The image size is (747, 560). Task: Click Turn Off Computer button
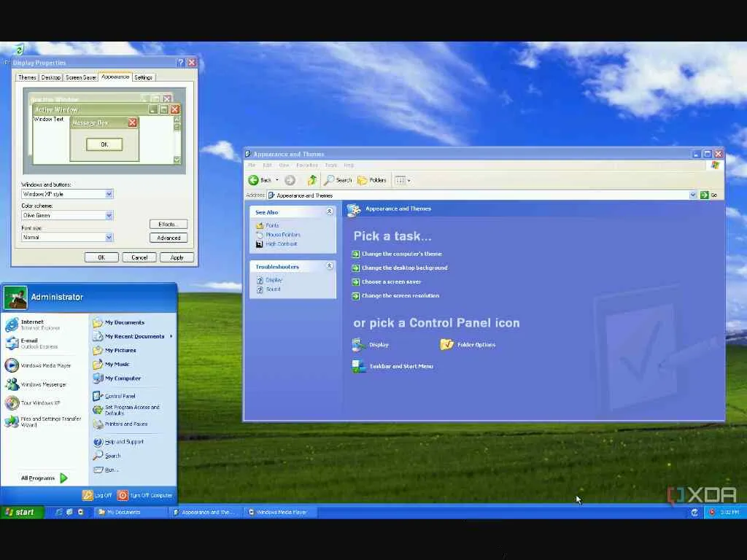click(x=145, y=495)
